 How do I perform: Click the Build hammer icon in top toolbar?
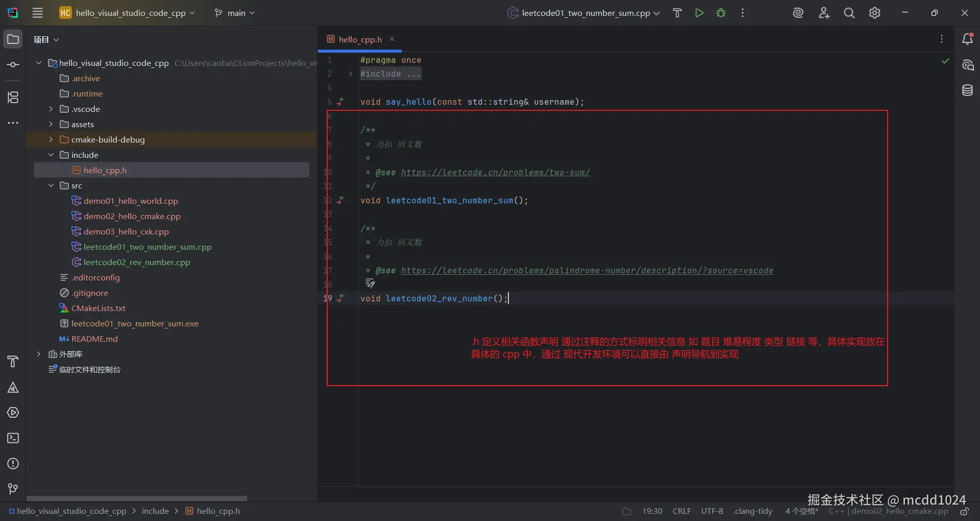click(x=677, y=13)
